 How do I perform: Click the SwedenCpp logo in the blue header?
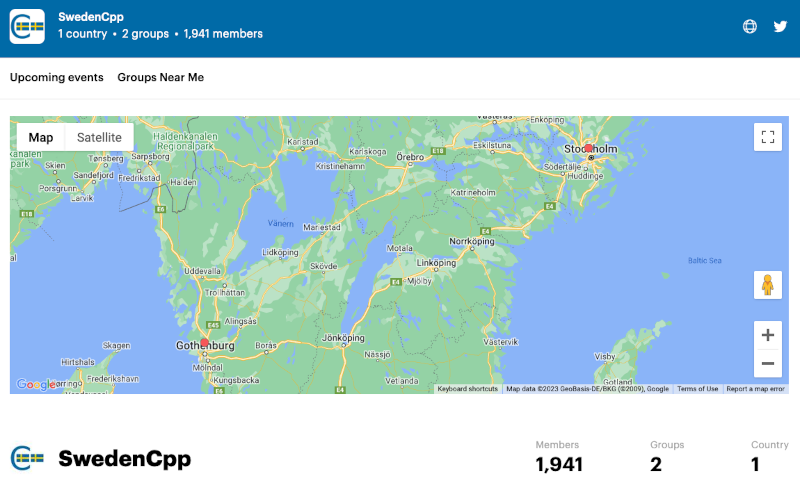click(x=27, y=27)
